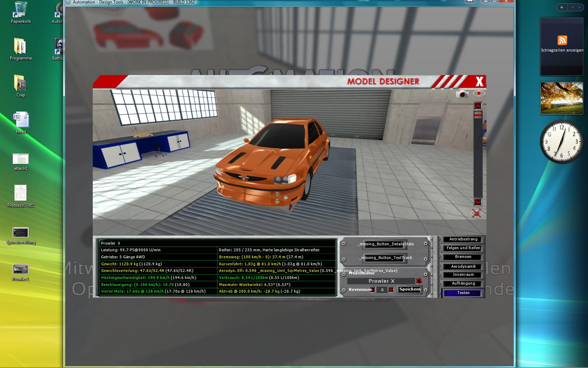Viewport: 588px width, 368px height.
Task: Take a screenshot with the camera icon
Action: [462, 94]
